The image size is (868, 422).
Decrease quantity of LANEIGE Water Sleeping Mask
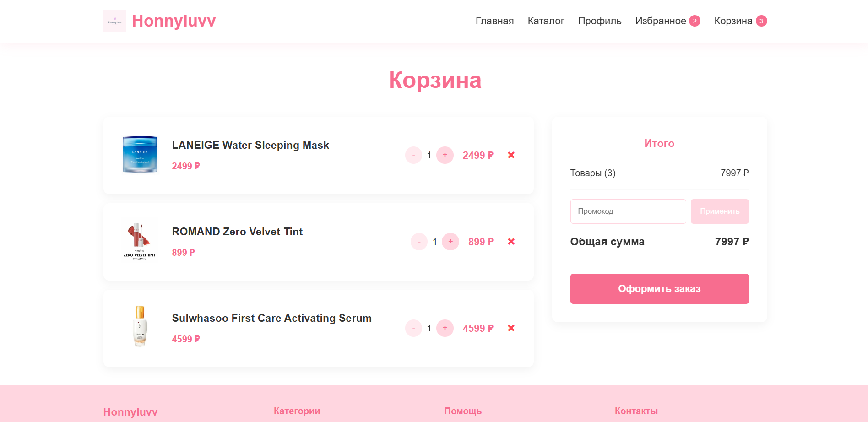(413, 155)
